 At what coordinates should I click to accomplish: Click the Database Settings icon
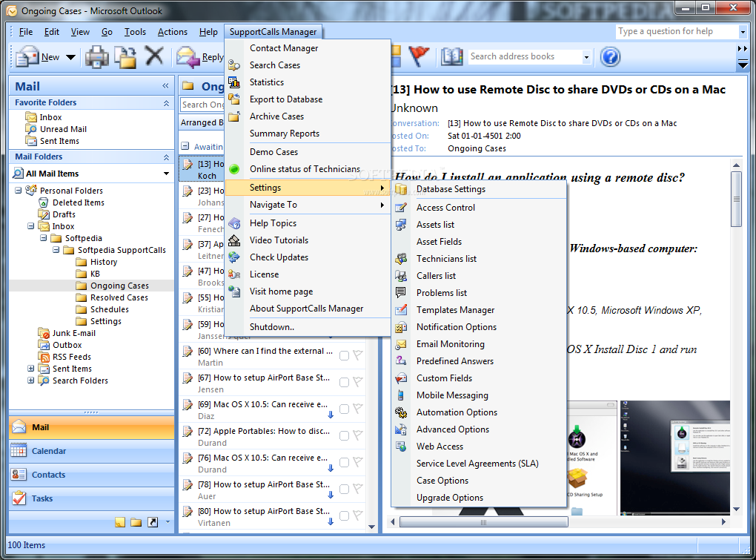tap(401, 189)
